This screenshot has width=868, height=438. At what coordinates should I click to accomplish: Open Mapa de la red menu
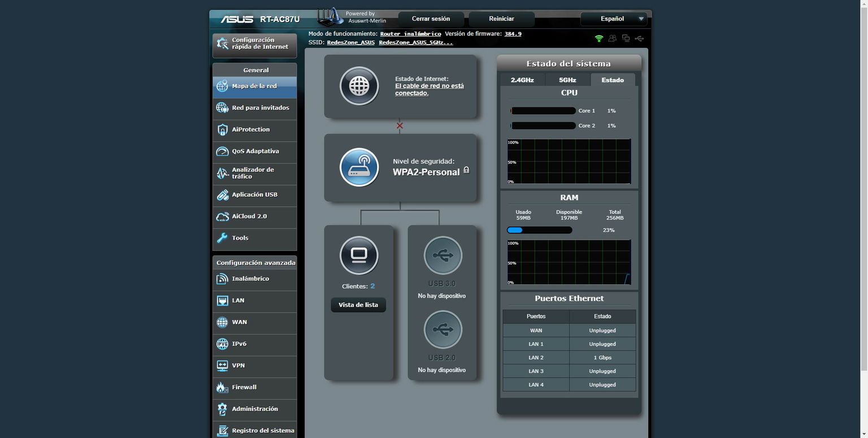point(255,86)
